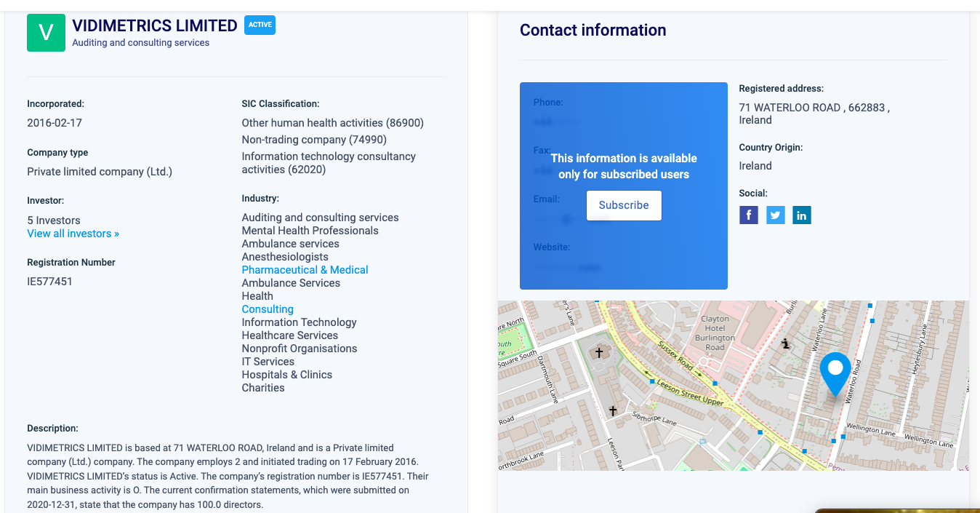This screenshot has width=980, height=513.
Task: Click the Subscribe button
Action: [624, 205]
